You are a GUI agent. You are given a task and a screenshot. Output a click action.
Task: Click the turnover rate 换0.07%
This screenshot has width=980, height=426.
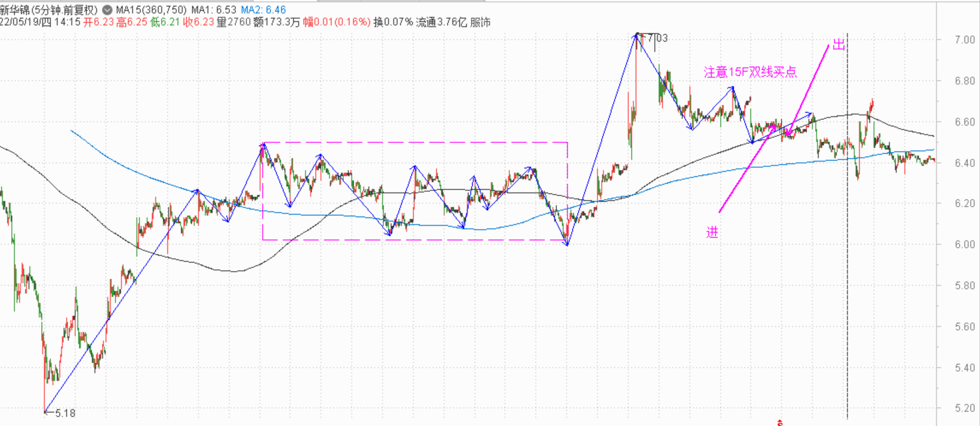[393, 22]
